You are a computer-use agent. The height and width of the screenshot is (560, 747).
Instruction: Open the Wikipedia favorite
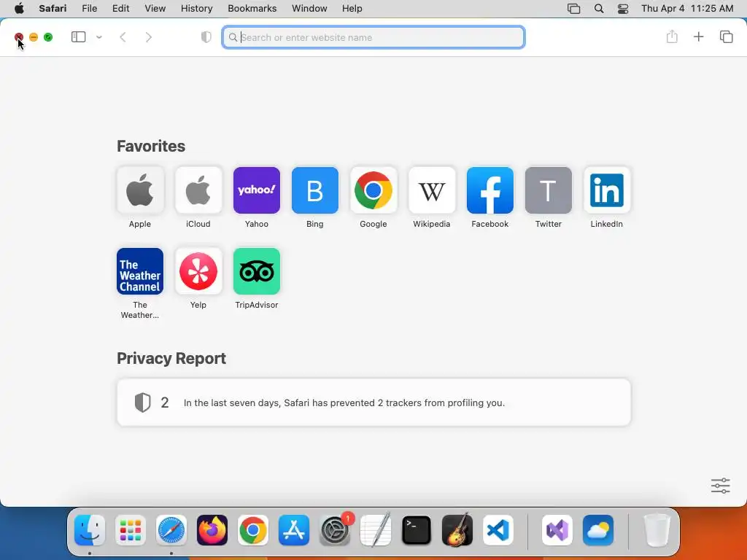[x=432, y=190]
